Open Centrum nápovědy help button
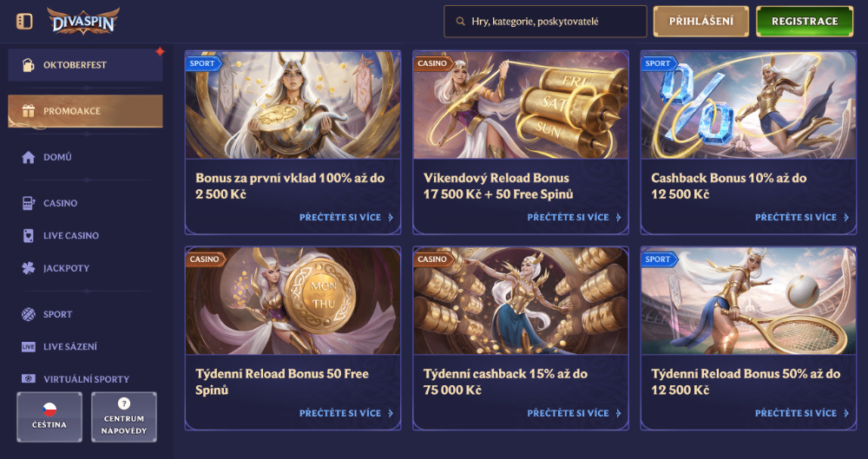The image size is (868, 459). (124, 417)
